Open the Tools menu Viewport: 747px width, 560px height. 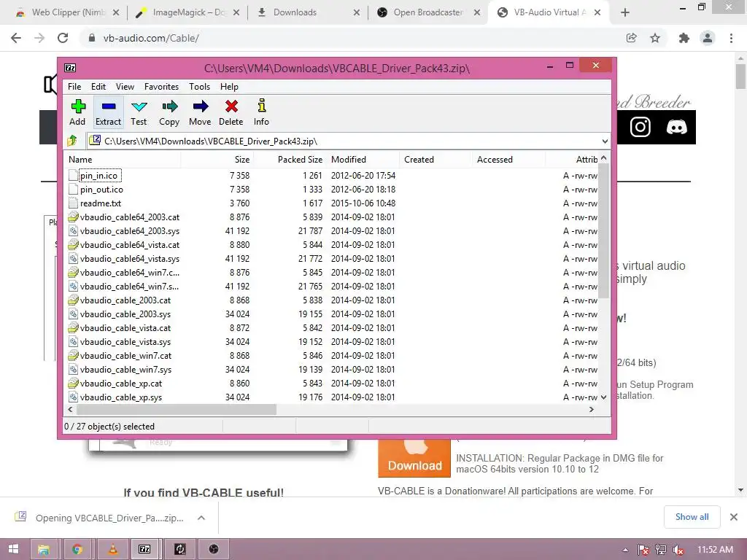(199, 87)
